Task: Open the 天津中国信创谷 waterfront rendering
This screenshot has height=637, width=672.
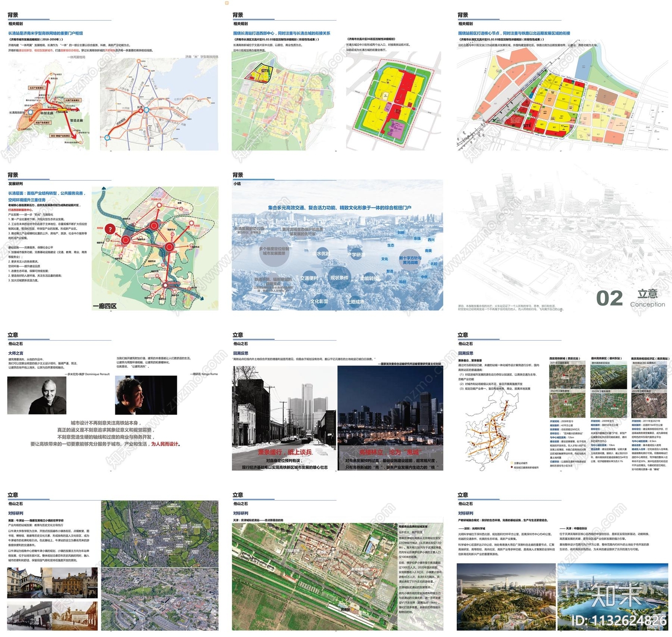Action: tap(613, 596)
